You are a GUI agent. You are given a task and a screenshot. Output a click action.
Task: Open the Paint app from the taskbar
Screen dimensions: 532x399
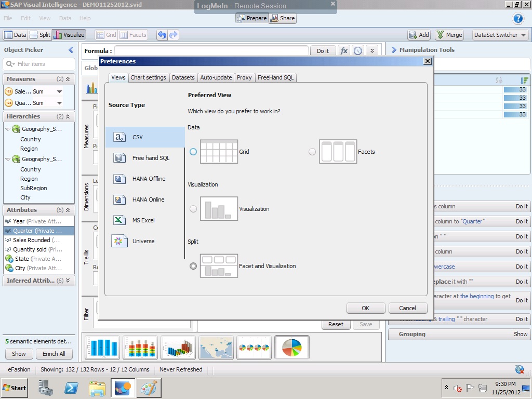point(149,388)
